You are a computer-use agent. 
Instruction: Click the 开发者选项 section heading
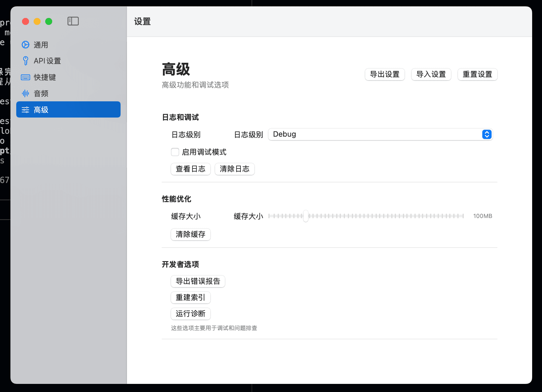[x=180, y=264]
